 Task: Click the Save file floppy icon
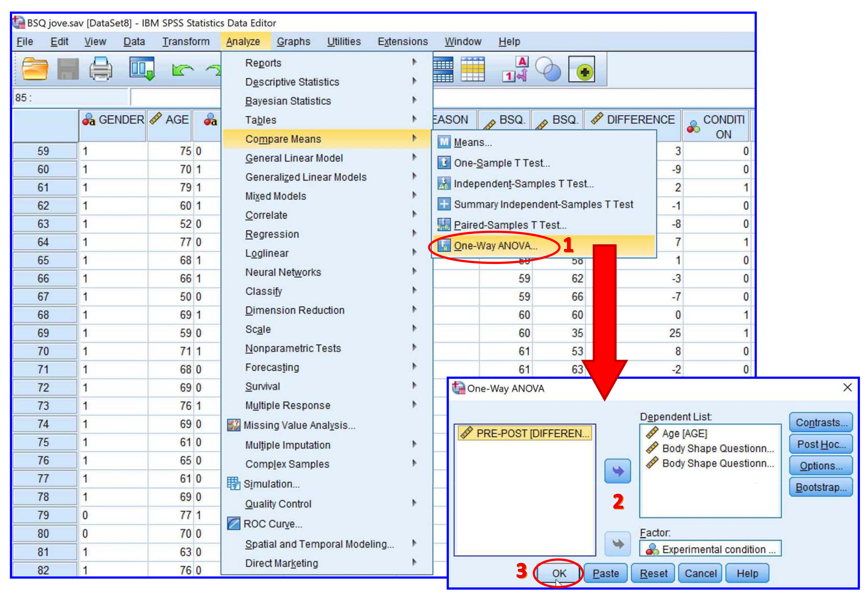click(x=68, y=69)
